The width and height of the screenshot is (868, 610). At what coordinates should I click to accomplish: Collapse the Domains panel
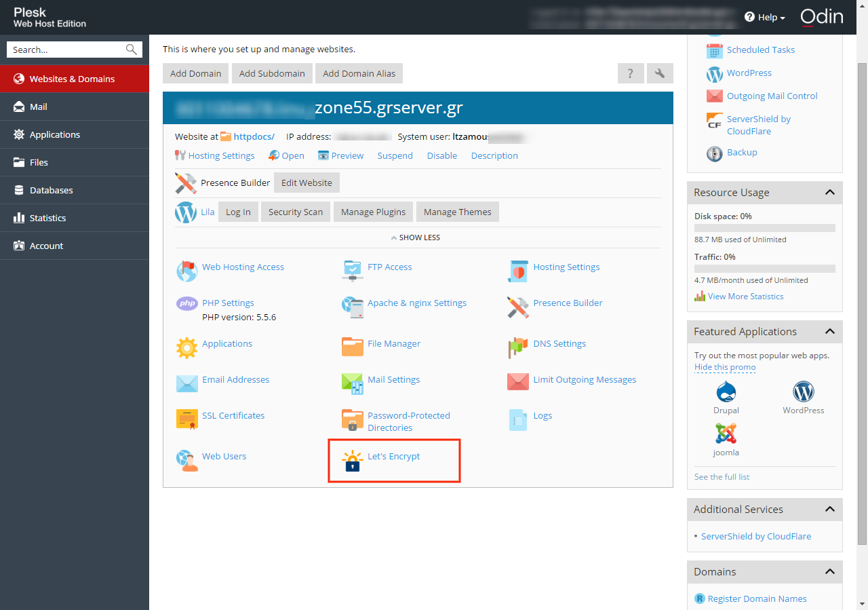click(829, 572)
